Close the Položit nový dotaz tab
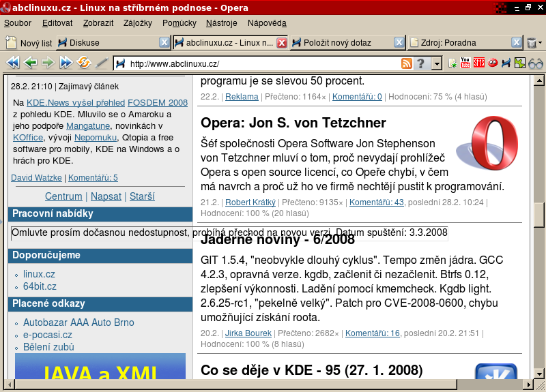The height and width of the screenshot is (392, 546). click(399, 42)
